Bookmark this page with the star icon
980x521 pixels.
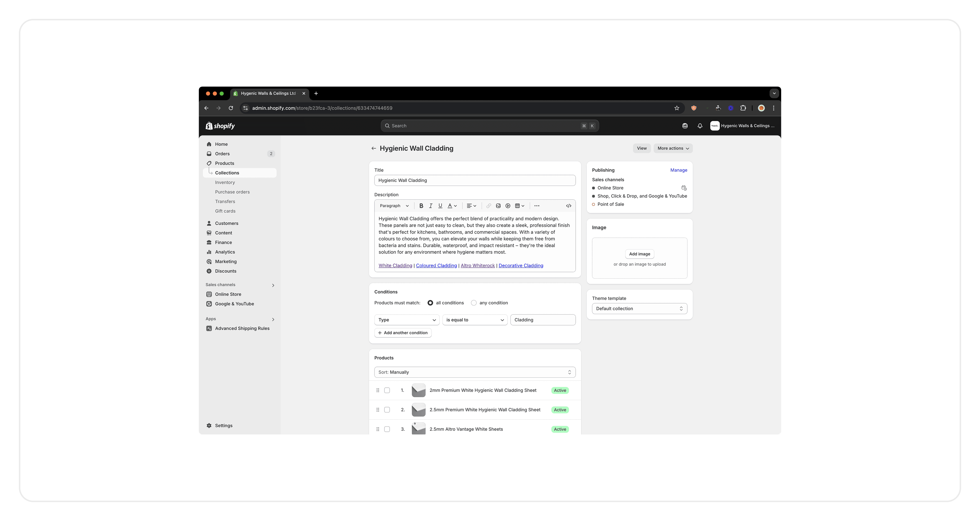click(x=677, y=108)
